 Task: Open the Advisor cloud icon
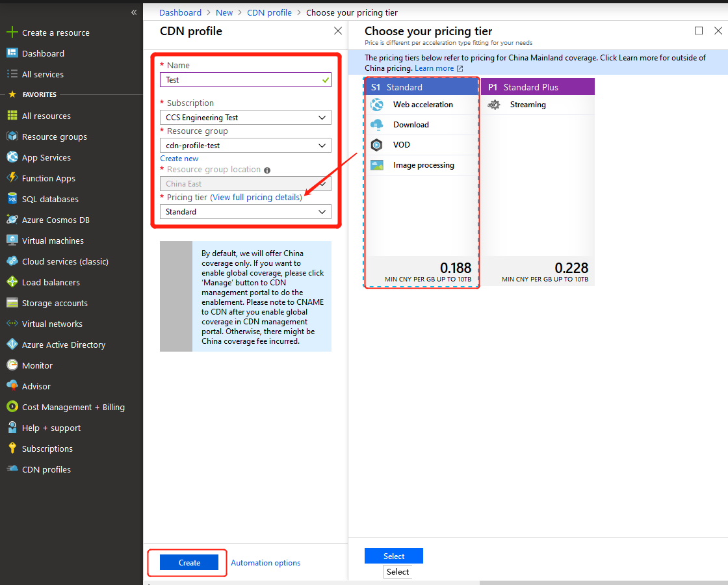click(12, 386)
